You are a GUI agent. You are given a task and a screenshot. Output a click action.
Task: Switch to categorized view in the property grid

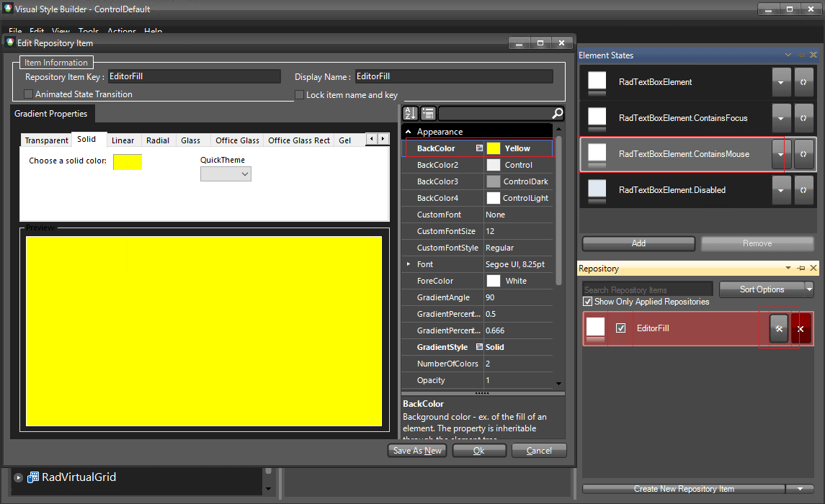tap(427, 114)
